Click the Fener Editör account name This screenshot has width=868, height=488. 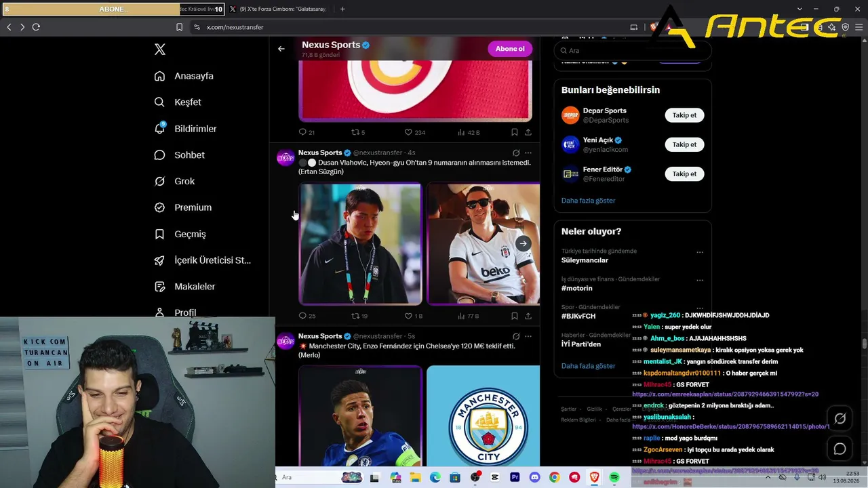tap(603, 169)
